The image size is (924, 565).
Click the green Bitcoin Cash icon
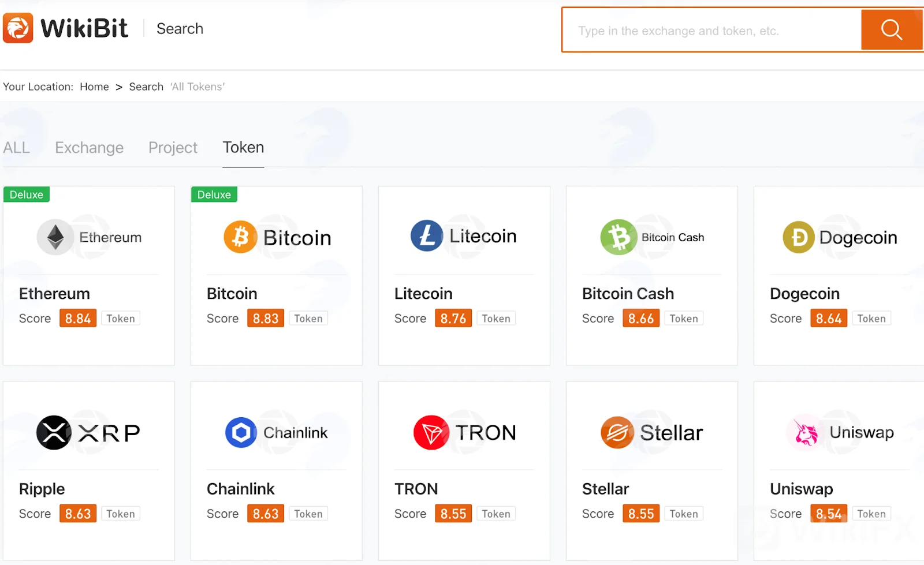point(619,237)
